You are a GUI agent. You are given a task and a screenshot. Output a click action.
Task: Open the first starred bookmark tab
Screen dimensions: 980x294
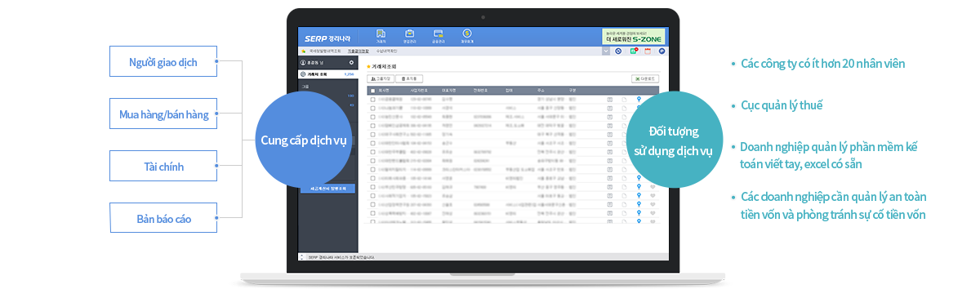tap(323, 51)
